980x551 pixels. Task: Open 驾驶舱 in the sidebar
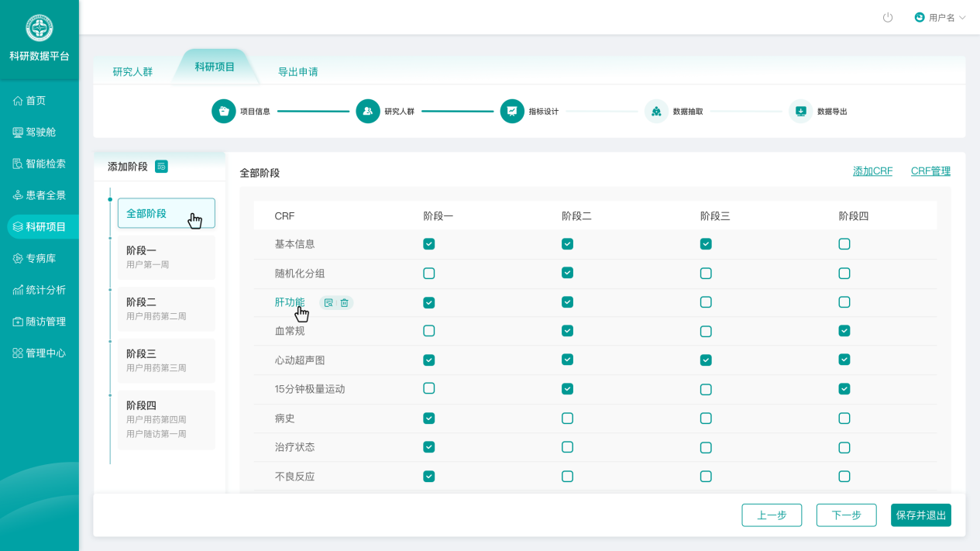(x=40, y=133)
